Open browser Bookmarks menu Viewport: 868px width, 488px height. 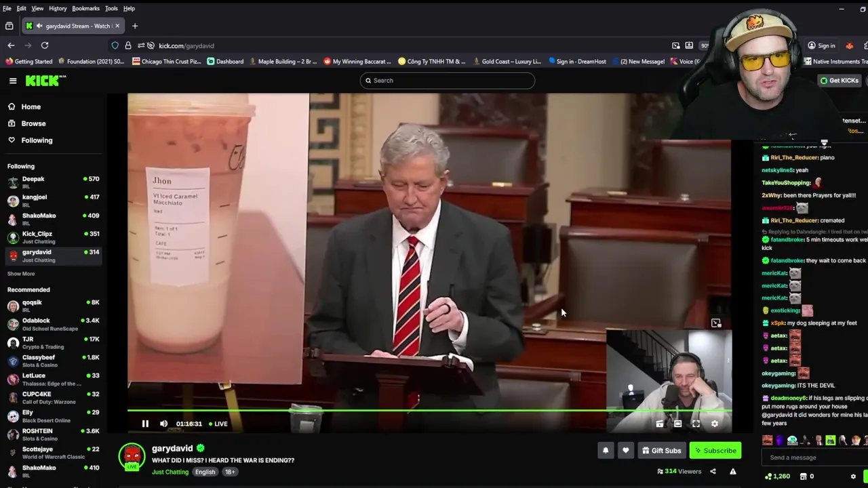[85, 8]
